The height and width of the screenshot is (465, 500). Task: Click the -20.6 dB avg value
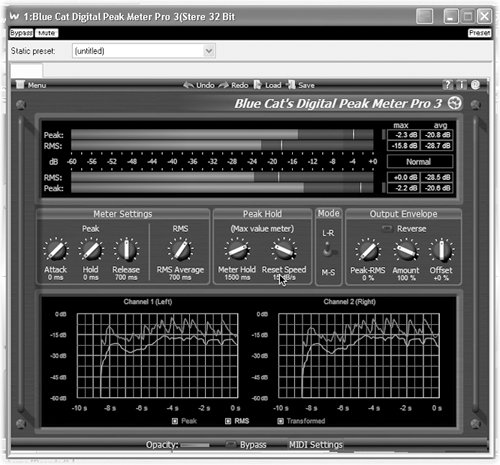[x=437, y=188]
